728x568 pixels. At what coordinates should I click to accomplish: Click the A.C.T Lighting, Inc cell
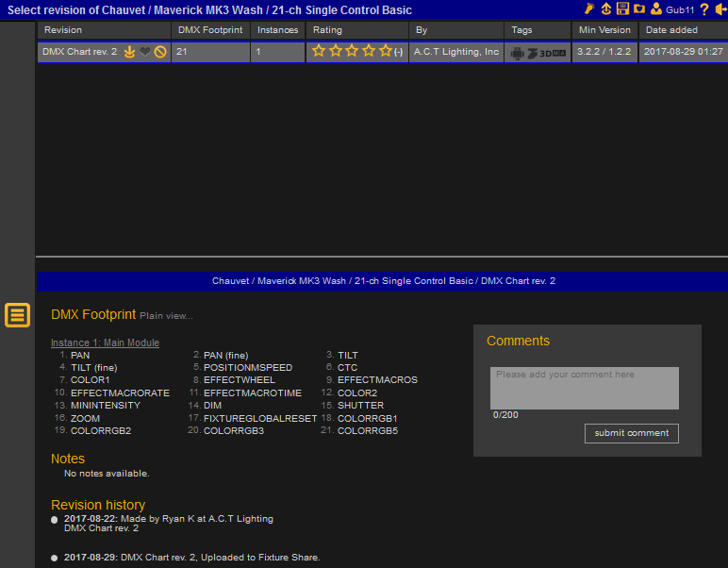(456, 52)
